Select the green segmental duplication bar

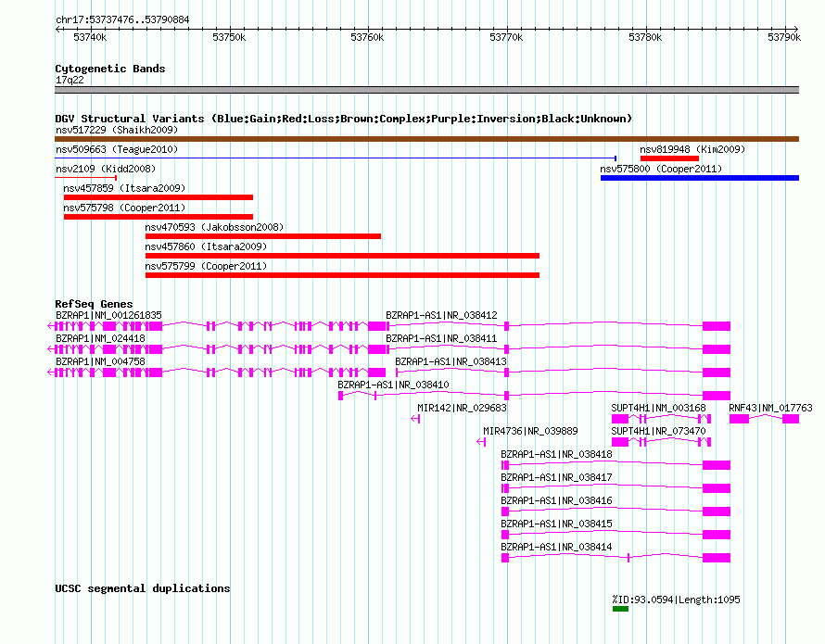[x=620, y=609]
